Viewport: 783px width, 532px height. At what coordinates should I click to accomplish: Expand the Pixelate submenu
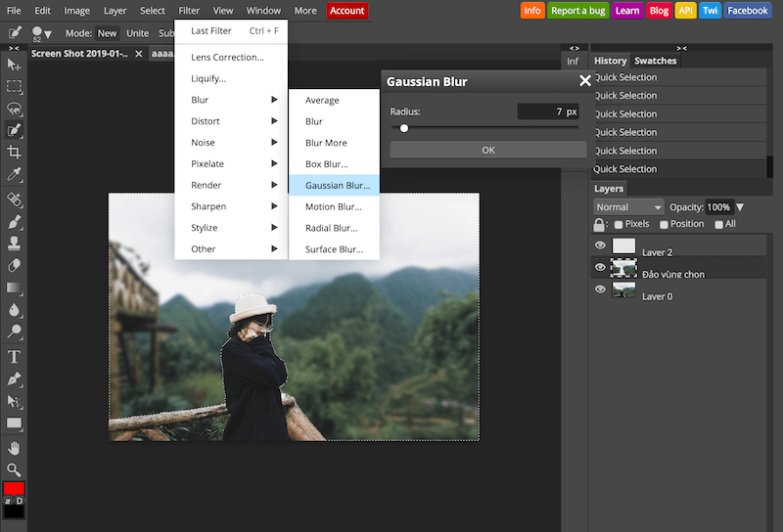coord(231,163)
